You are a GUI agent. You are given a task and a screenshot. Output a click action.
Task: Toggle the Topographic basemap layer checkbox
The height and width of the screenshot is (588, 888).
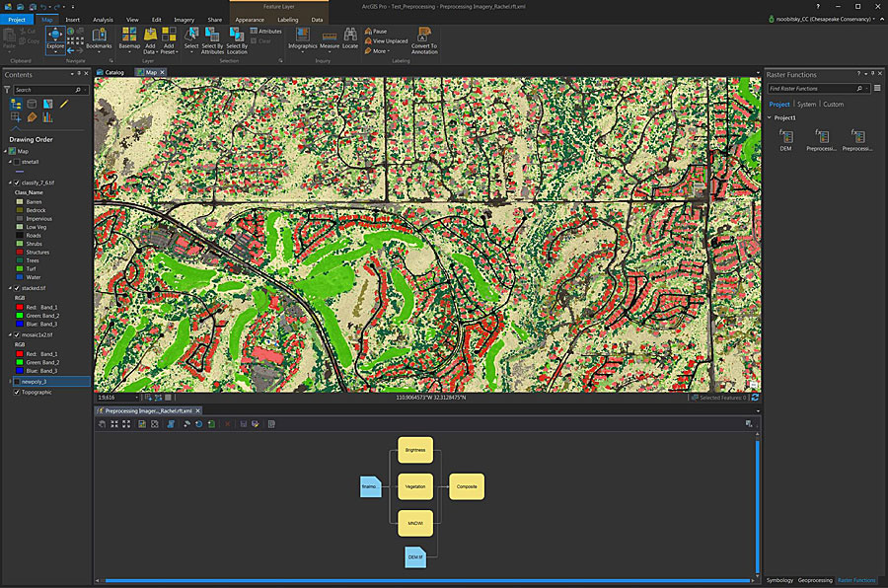[x=18, y=392]
